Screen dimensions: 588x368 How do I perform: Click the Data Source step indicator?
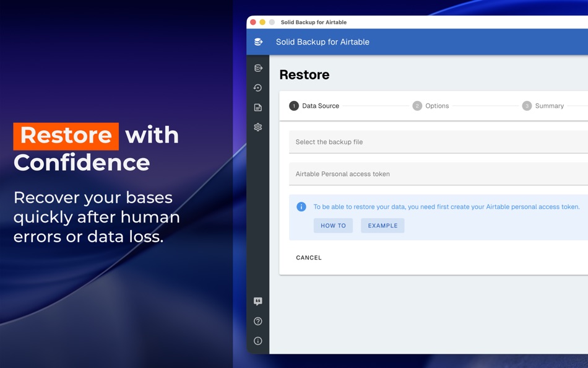coord(314,105)
